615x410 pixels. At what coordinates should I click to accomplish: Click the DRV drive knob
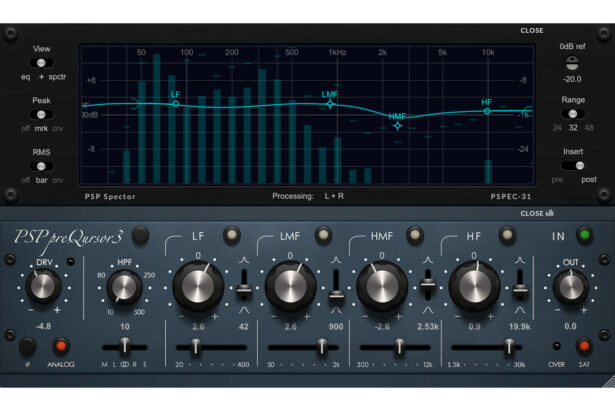(x=43, y=286)
